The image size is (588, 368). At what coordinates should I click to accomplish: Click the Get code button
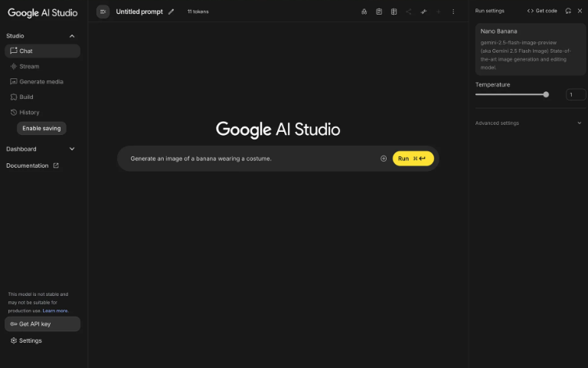(x=542, y=11)
